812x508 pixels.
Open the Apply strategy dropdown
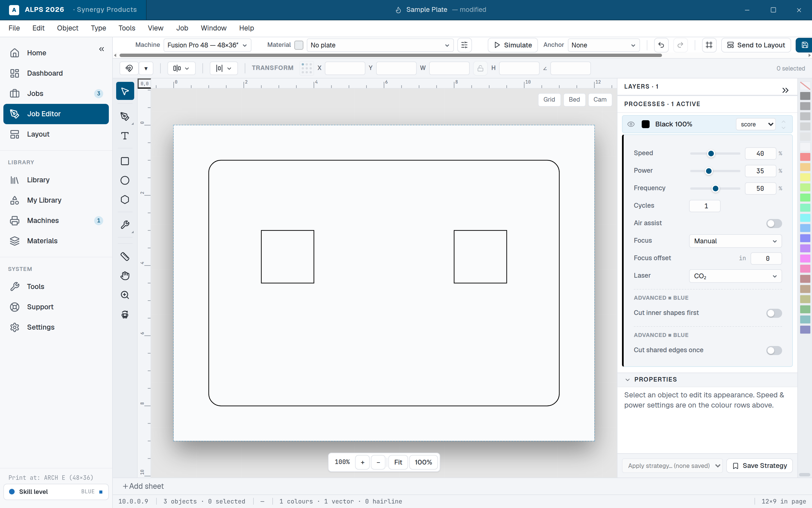point(672,466)
